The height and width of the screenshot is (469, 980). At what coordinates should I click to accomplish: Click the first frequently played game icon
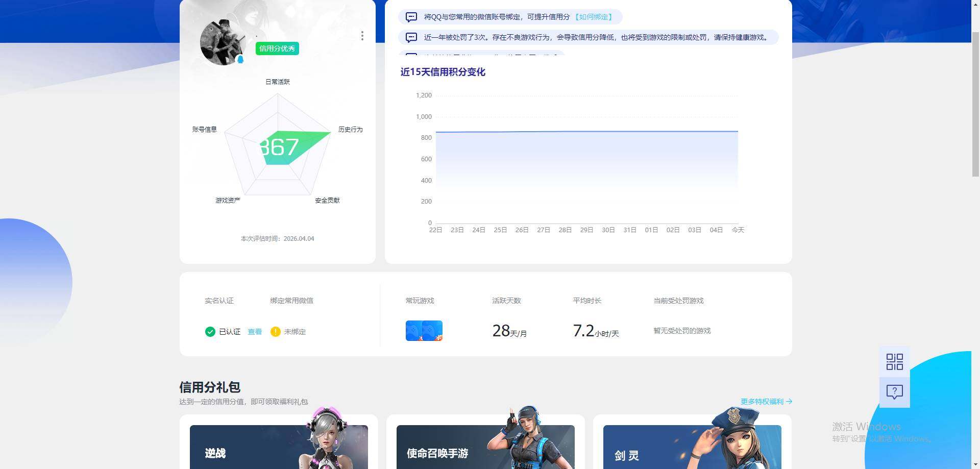414,330
